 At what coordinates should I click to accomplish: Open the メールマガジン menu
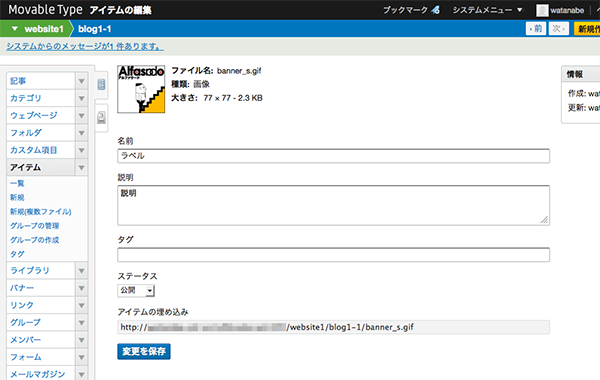pyautogui.click(x=41, y=373)
